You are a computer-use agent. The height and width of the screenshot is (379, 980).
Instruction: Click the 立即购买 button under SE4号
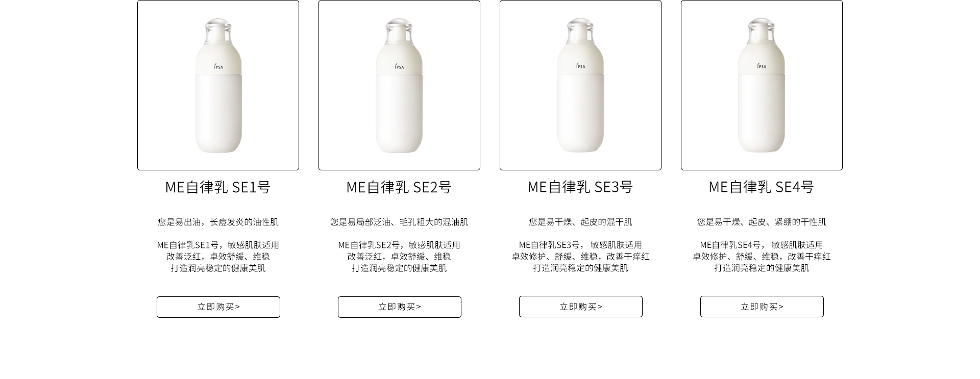click(x=762, y=307)
